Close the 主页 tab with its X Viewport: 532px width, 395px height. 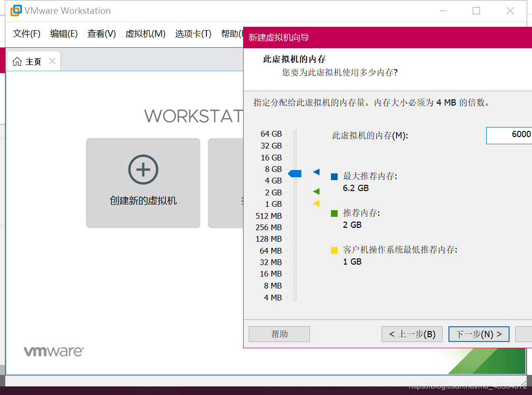[x=52, y=61]
